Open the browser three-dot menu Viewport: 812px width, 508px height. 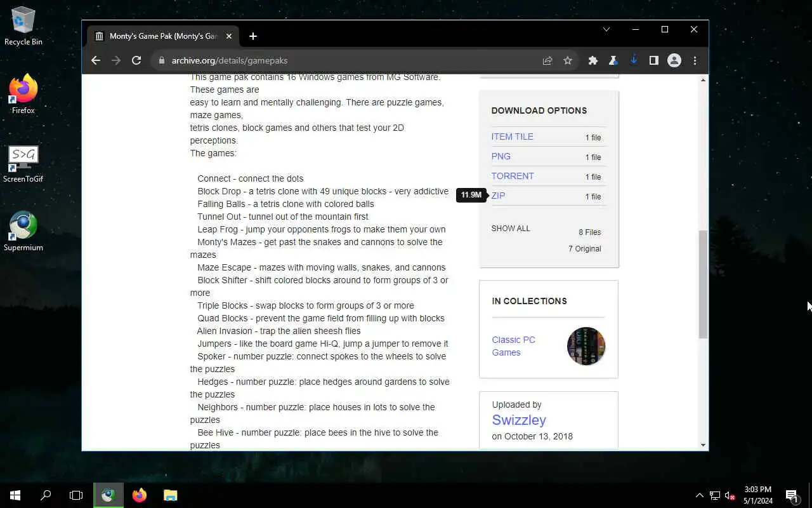tap(695, 60)
